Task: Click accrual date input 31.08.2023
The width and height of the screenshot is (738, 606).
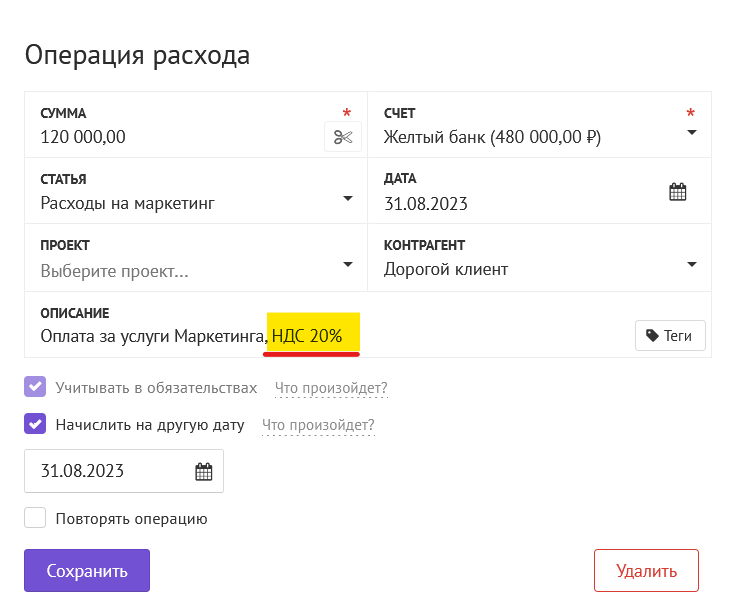Action: (124, 471)
